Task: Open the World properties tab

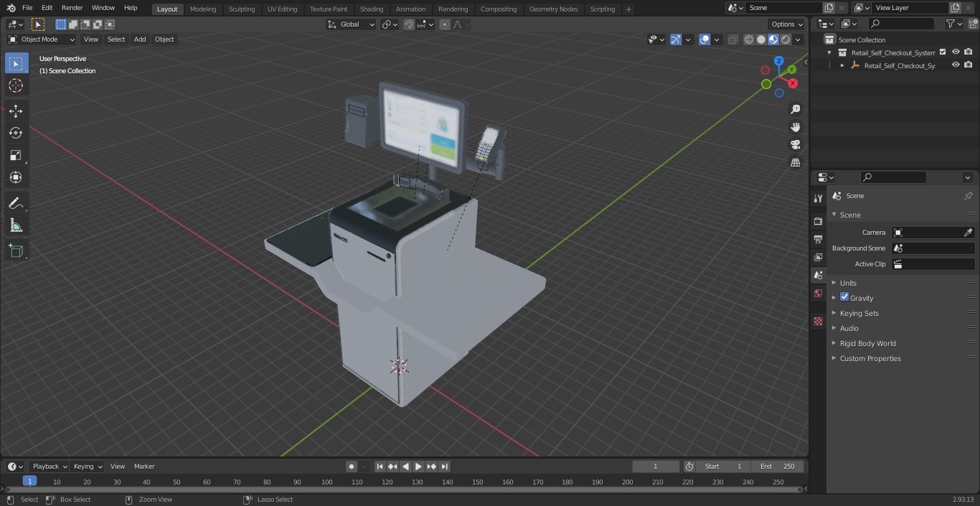Action: (818, 293)
